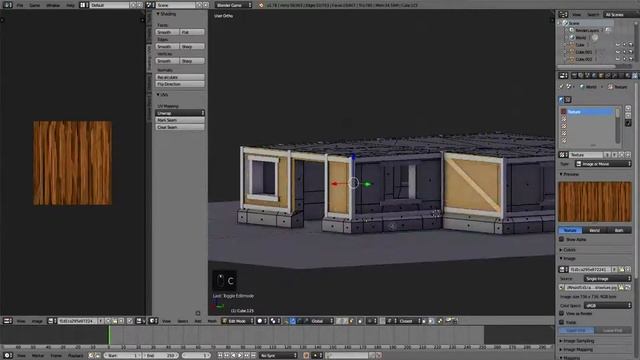Open the Info editor type selector icon
This screenshot has height=360, width=640.
point(7,5)
